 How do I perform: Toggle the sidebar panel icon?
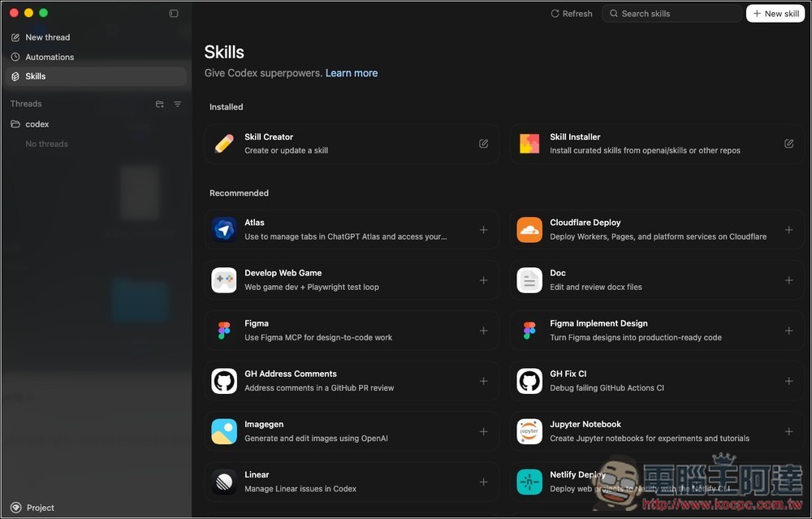173,13
